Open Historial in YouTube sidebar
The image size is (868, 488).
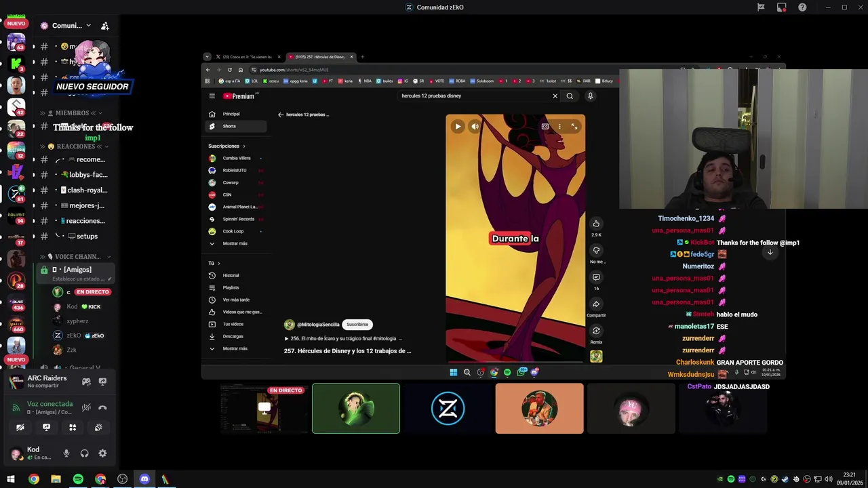coord(236,275)
